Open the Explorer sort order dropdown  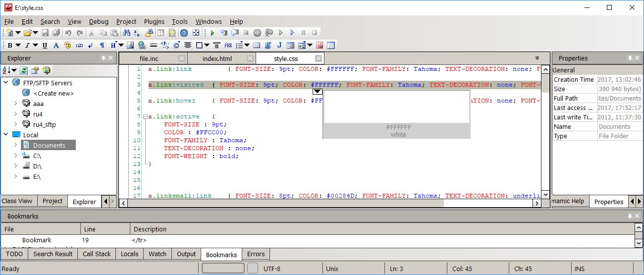point(14,70)
